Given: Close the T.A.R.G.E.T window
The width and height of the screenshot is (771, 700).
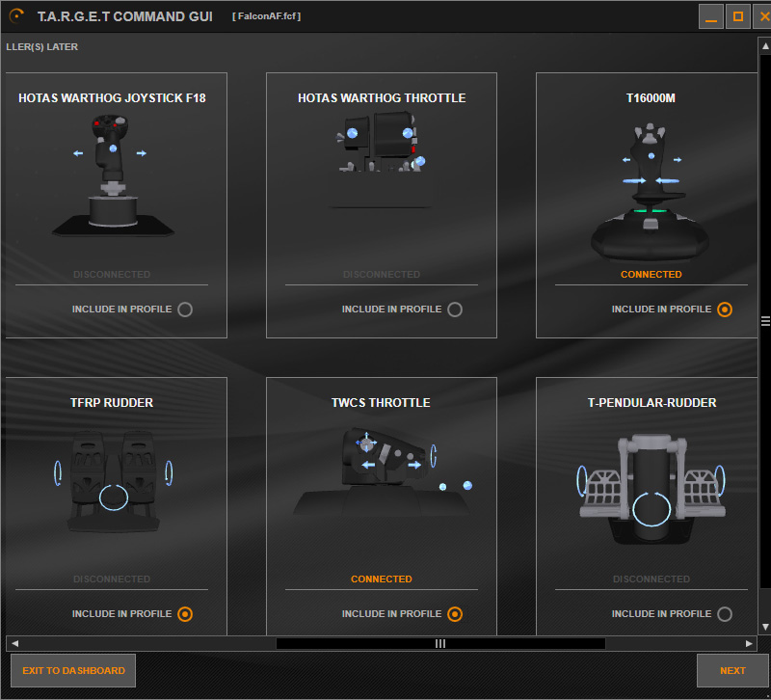Looking at the screenshot, I should point(764,16).
